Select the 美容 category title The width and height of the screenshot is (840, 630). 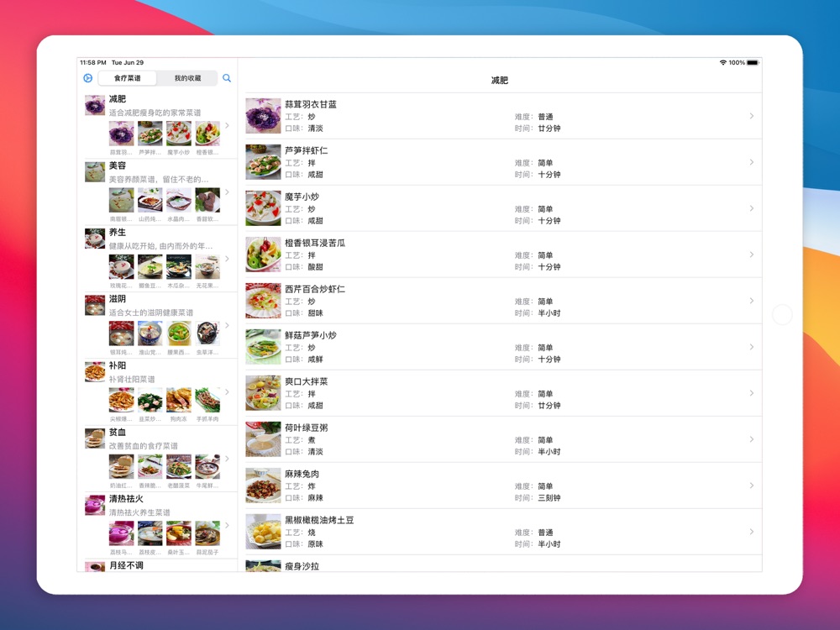coord(118,165)
